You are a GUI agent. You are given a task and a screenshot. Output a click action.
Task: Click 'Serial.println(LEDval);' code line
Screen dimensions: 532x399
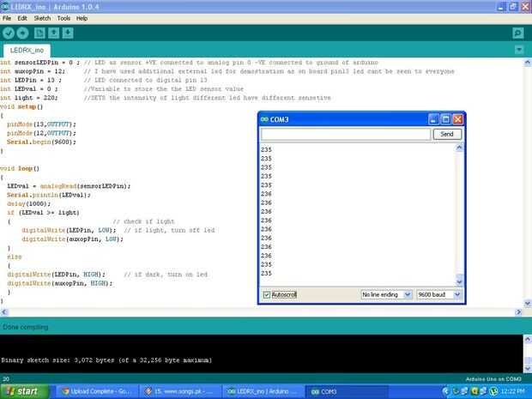(x=49, y=195)
